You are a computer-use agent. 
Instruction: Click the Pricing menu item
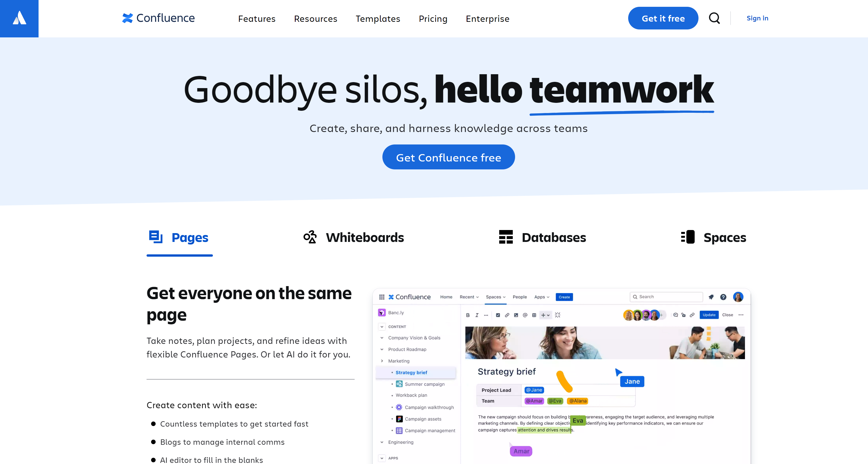tap(433, 18)
